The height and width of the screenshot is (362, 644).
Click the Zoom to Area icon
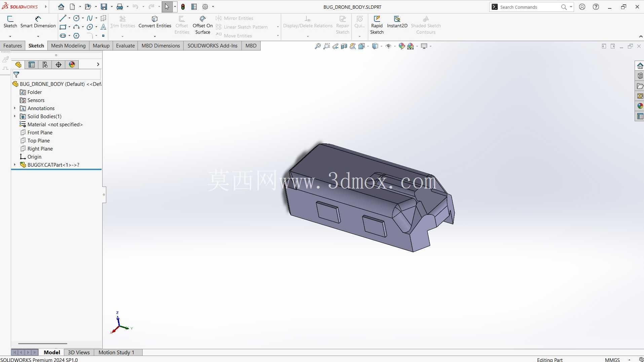tap(326, 46)
